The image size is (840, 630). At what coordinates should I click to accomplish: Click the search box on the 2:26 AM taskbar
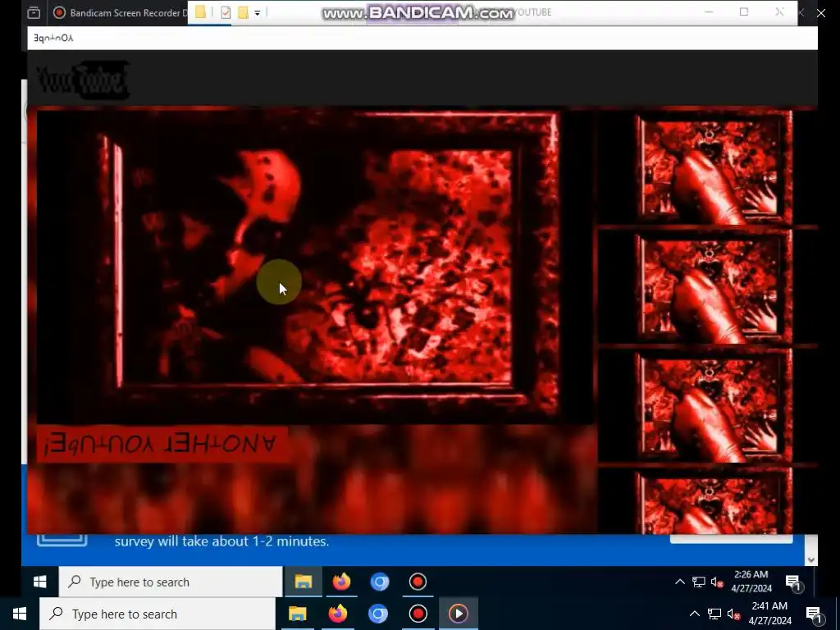[x=171, y=582]
